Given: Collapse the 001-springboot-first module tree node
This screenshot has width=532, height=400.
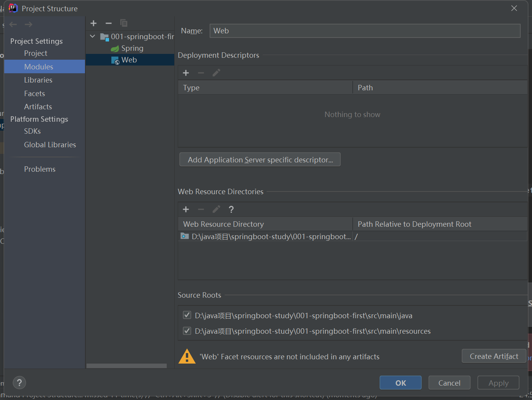Looking at the screenshot, I should coord(92,36).
